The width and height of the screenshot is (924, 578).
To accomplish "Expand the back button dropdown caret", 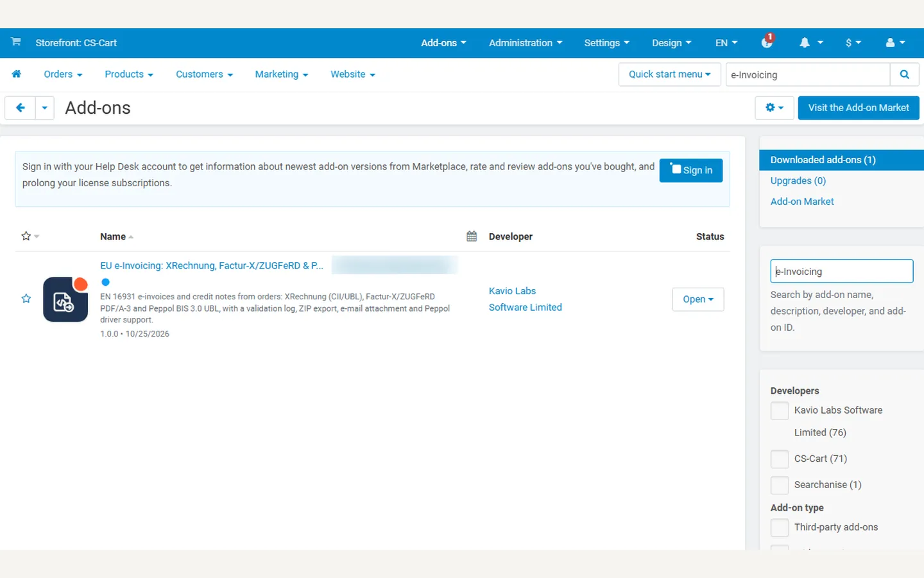I will pyautogui.click(x=44, y=108).
